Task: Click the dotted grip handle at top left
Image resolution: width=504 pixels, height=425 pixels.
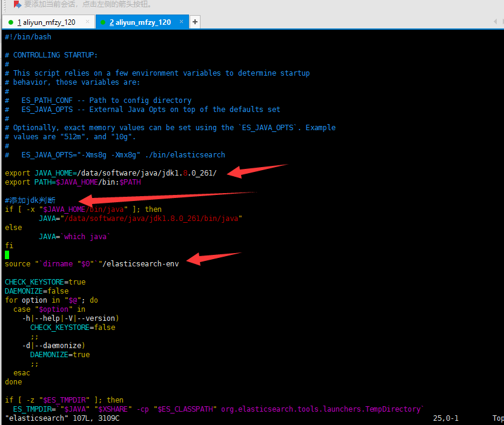Action: tap(4, 5)
